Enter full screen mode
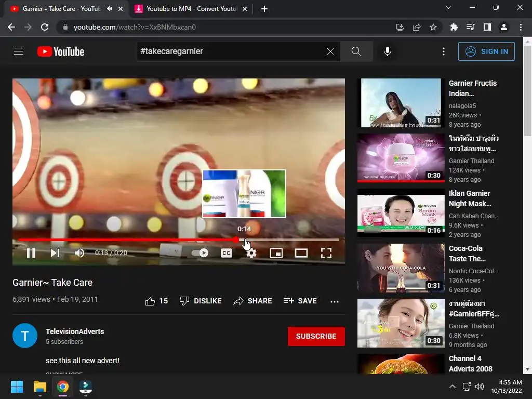This screenshot has height=399, width=532. point(326,253)
